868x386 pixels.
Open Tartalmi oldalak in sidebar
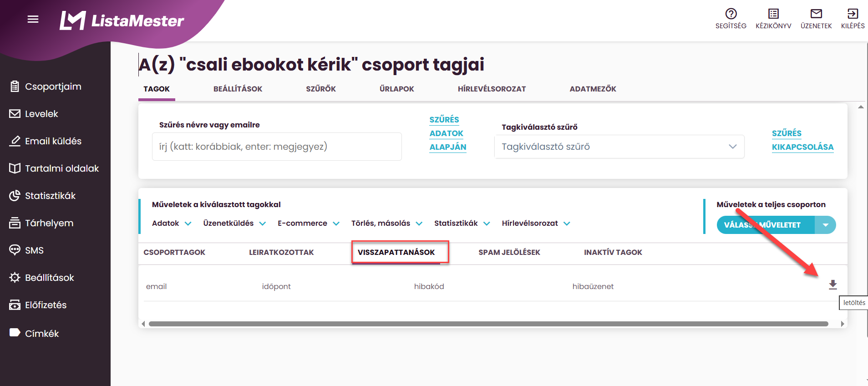(54, 168)
